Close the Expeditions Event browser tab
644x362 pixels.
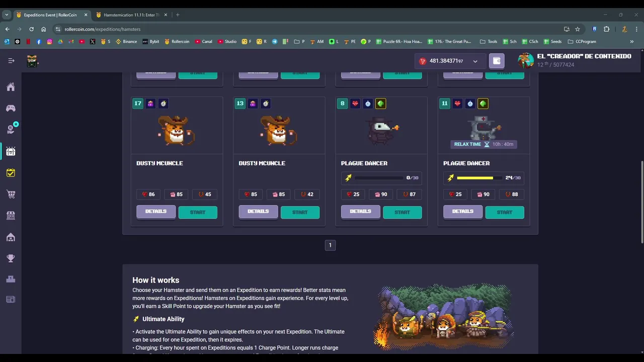coord(86,15)
